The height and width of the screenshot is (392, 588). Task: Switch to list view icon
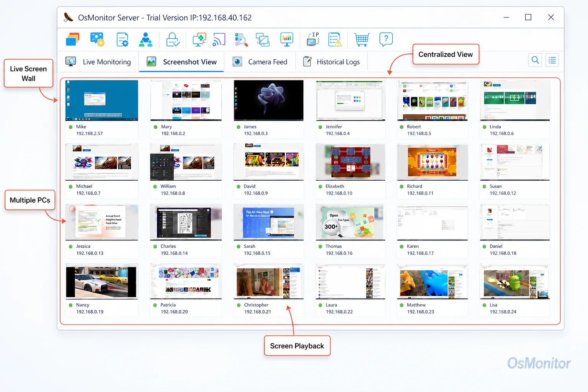(552, 60)
